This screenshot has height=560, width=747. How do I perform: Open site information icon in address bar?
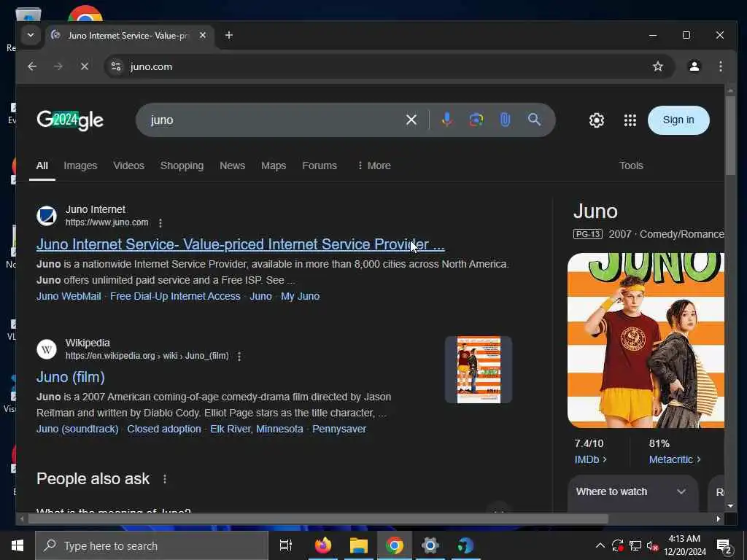point(116,66)
